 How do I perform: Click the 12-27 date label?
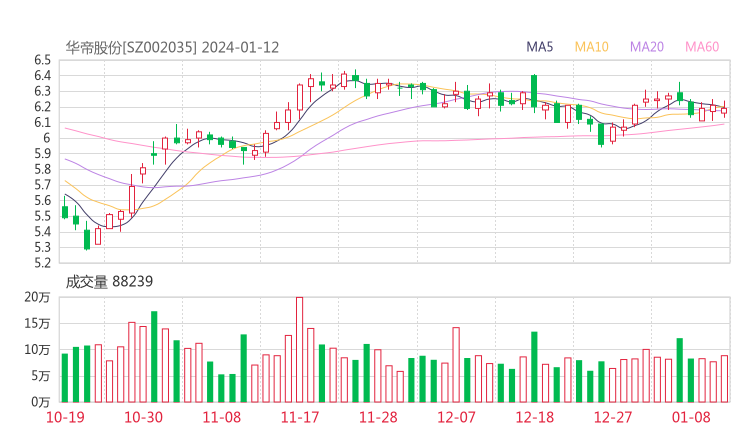[613, 417]
